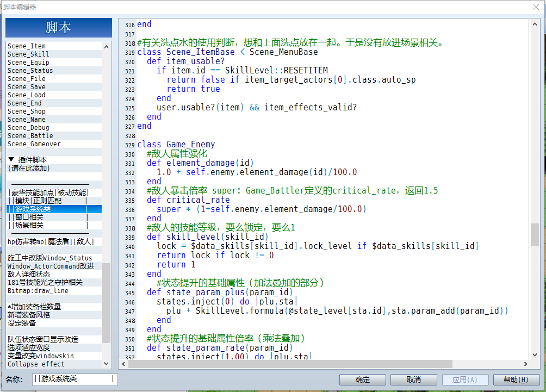The height and width of the screenshot is (392, 546).
Task: Click the line 342 return 1 statement
Action: pos(176,265)
